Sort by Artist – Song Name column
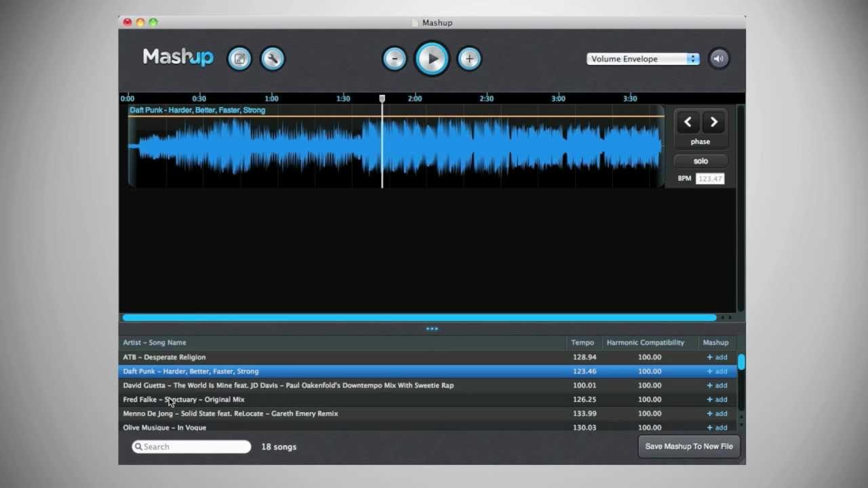Image resolution: width=868 pixels, height=488 pixels. tap(343, 343)
